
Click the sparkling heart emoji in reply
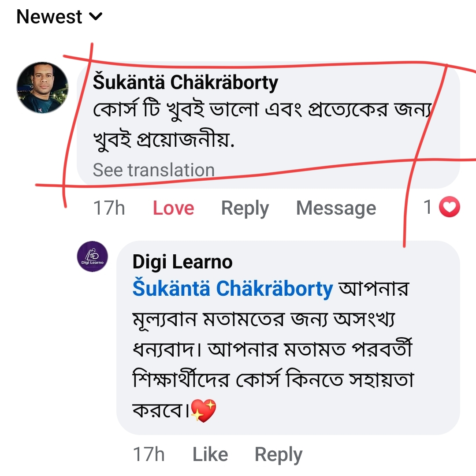pyautogui.click(x=203, y=410)
